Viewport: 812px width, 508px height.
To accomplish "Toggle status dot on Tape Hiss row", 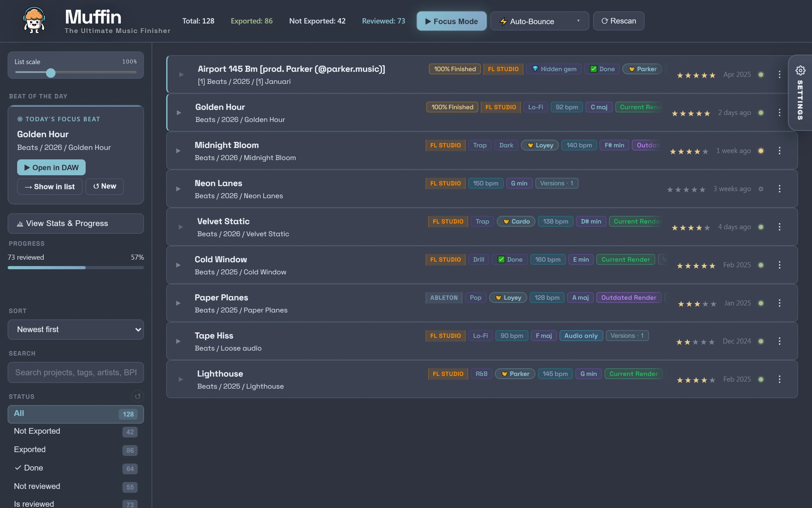I will point(761,341).
